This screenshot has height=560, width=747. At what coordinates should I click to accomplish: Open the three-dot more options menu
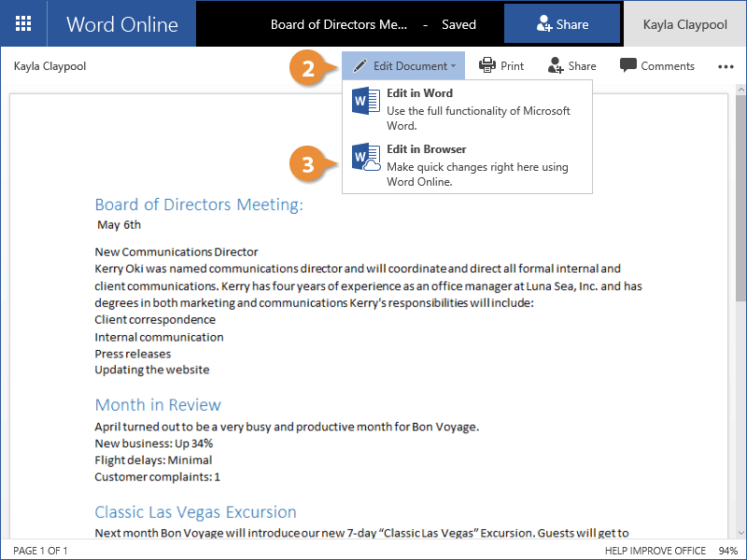point(726,66)
